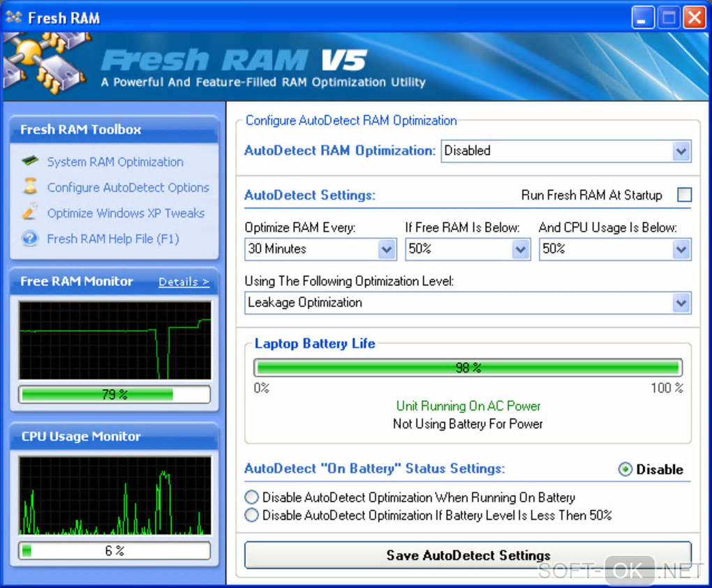Viewport: 712px width, 588px height.
Task: Open System RAM Optimization
Action: coord(115,162)
